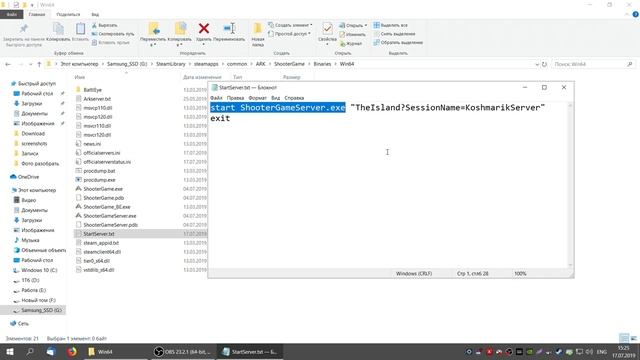640x360 pixels.
Task: Click the Paste clipboard icon
Action: (80, 28)
